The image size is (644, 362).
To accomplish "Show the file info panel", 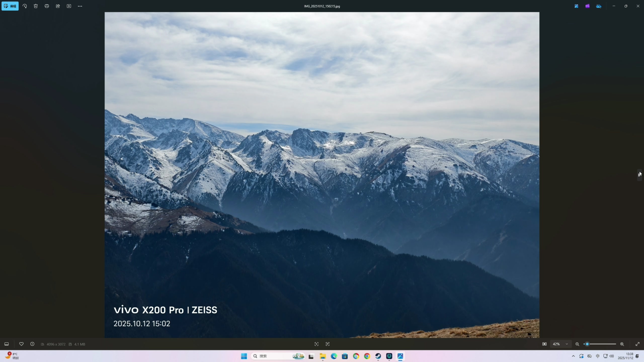I will pyautogui.click(x=32, y=344).
